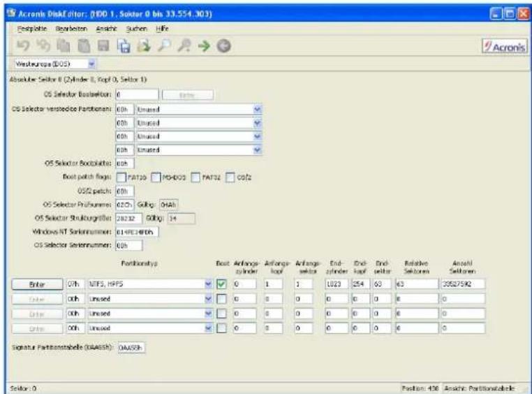The image size is (532, 394).
Task: Click disabled Enter button of fourth partition row
Action: tap(37, 328)
